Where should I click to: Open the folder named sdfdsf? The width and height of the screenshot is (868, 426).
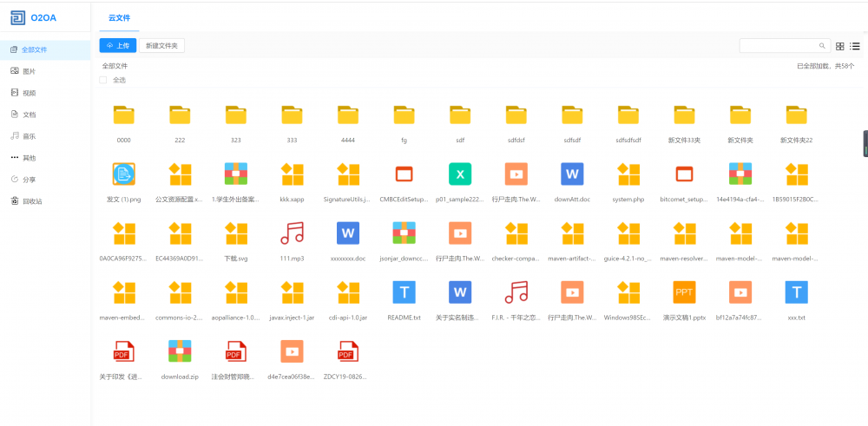click(x=516, y=115)
